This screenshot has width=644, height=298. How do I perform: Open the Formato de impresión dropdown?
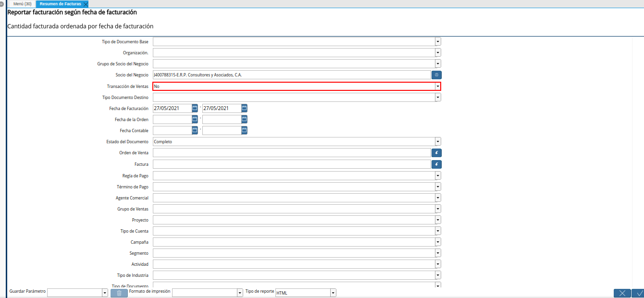point(240,293)
